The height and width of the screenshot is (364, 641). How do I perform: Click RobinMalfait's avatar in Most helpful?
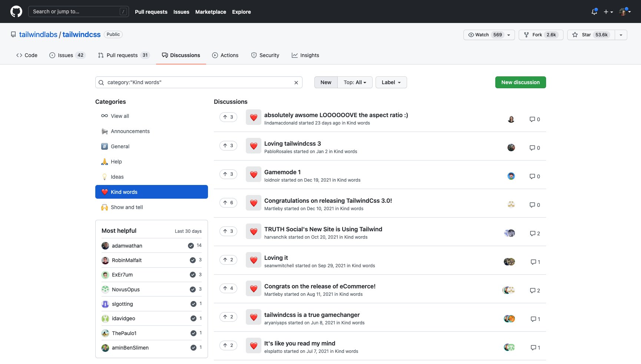[105, 260]
